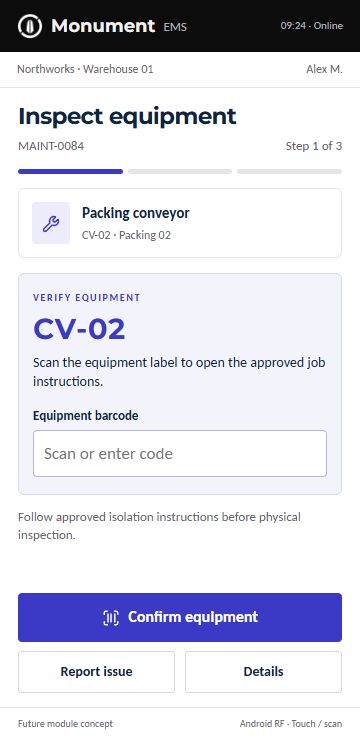The width and height of the screenshot is (360, 740).
Task: Select the second progress step segment
Action: (x=180, y=172)
